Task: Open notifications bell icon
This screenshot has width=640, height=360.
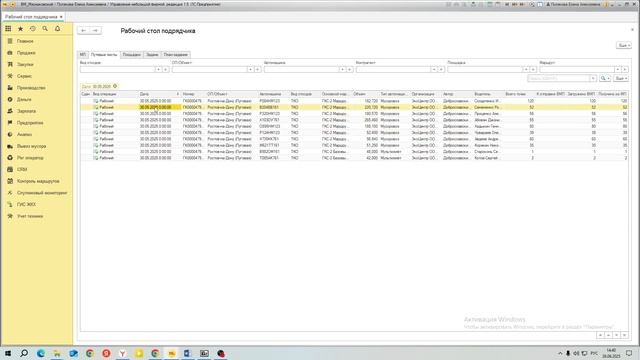Action: click(x=58, y=29)
